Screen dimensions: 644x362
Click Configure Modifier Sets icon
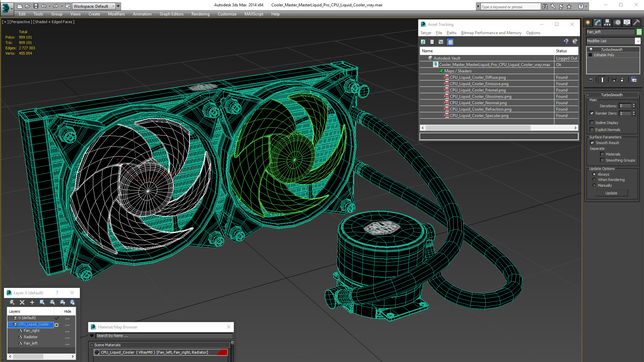click(634, 80)
